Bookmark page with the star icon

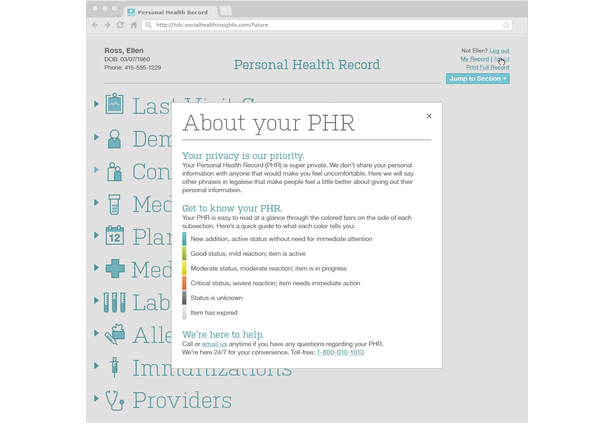tap(506, 25)
